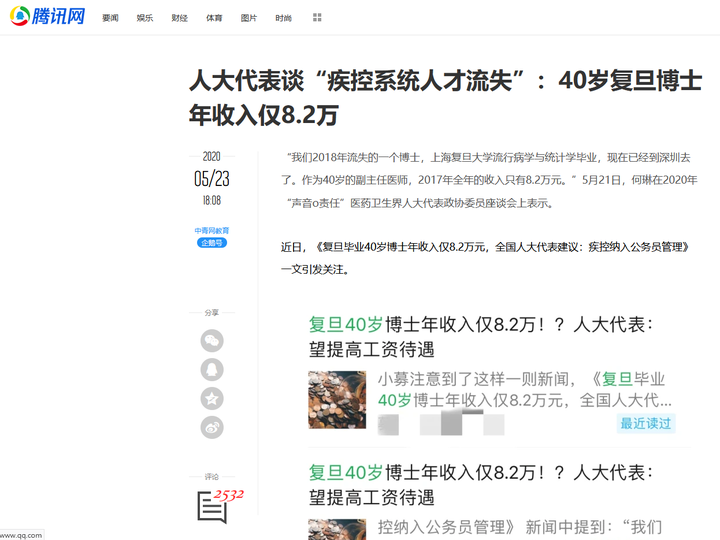Select the 体育 sports section
The width and height of the screenshot is (720, 540).
click(214, 18)
